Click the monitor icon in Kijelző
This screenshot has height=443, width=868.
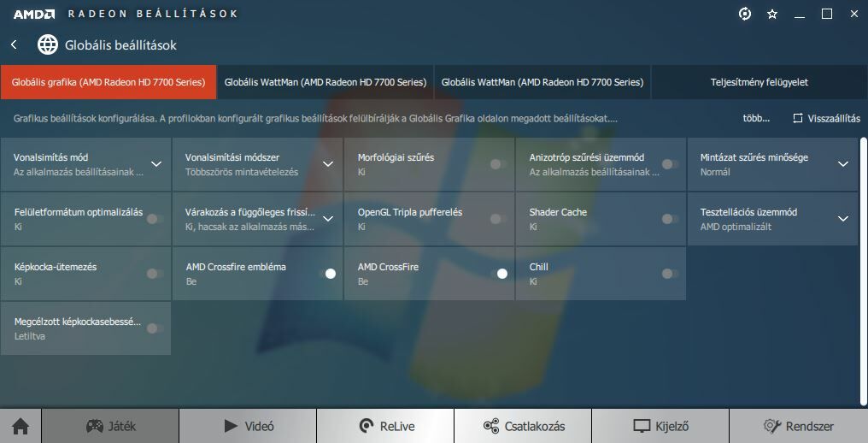642,426
